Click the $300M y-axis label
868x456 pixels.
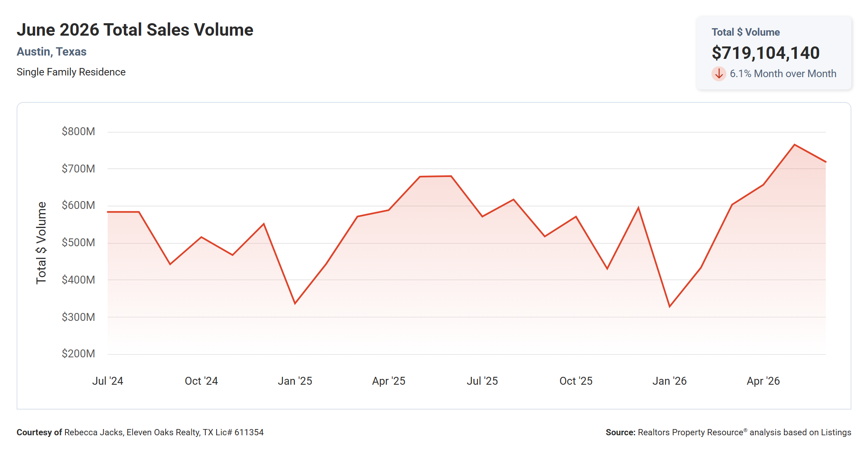[78, 317]
